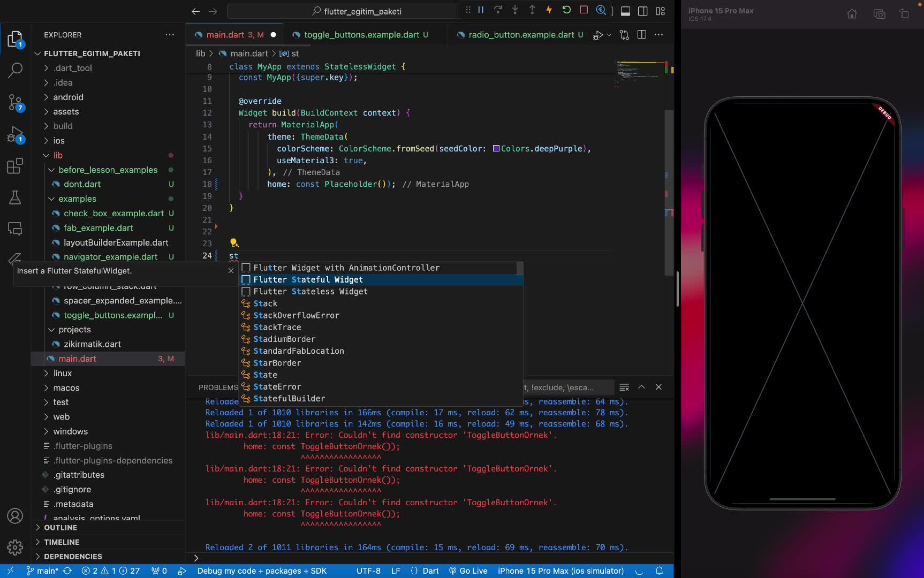Toggle the bottom panel layout icon
The image size is (924, 578).
click(625, 11)
